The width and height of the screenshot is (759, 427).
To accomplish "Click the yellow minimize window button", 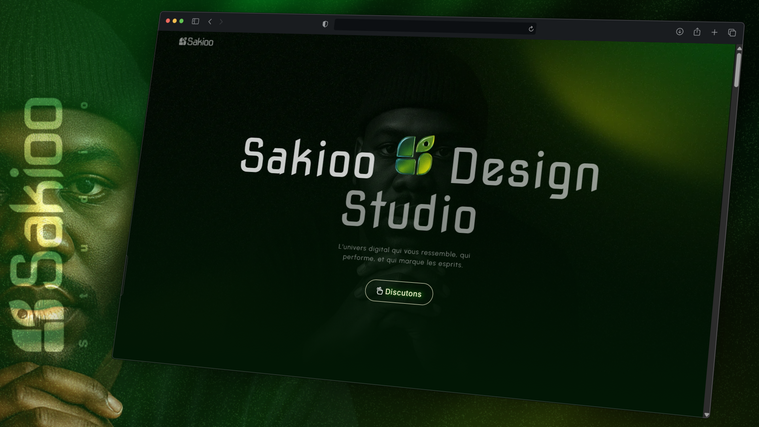I will tap(174, 21).
